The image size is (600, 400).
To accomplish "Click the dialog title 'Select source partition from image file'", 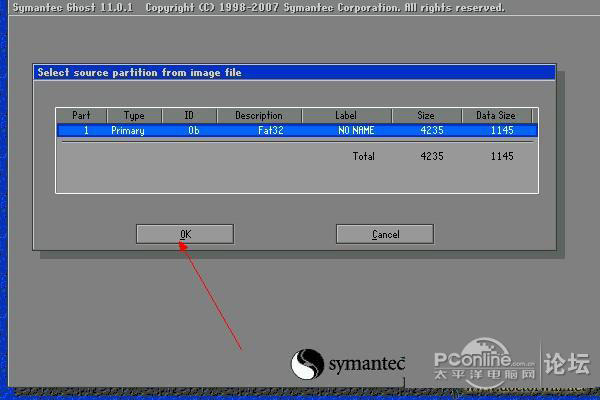I will [139, 72].
